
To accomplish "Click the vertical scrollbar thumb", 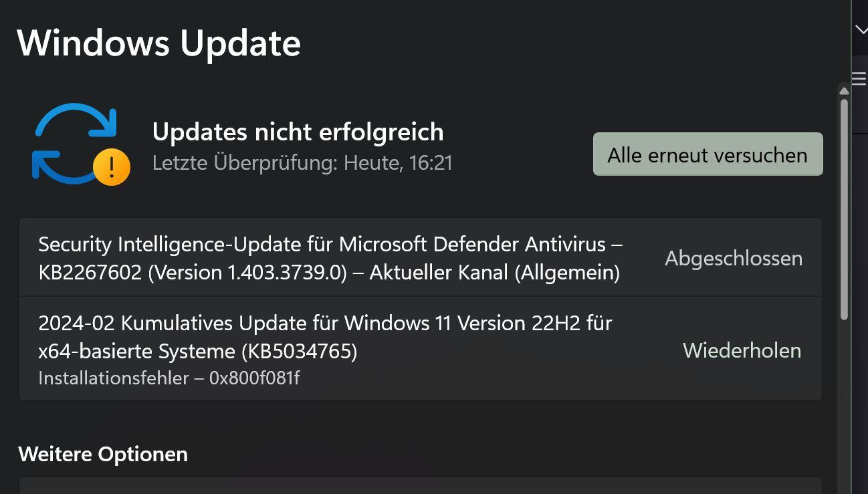I will pos(844,209).
